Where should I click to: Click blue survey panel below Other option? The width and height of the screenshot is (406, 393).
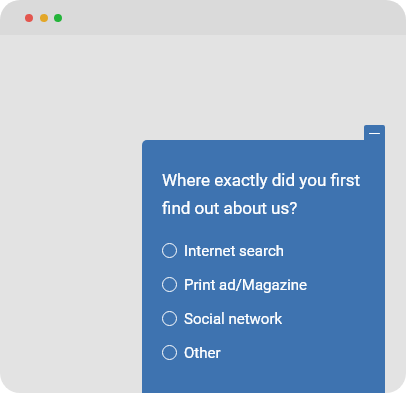pos(263,378)
